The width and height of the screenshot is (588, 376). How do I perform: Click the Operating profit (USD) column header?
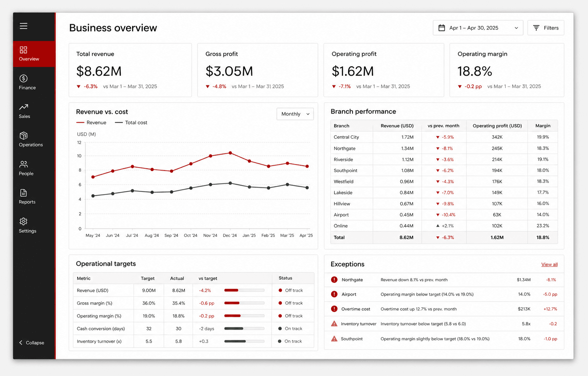pyautogui.click(x=497, y=126)
